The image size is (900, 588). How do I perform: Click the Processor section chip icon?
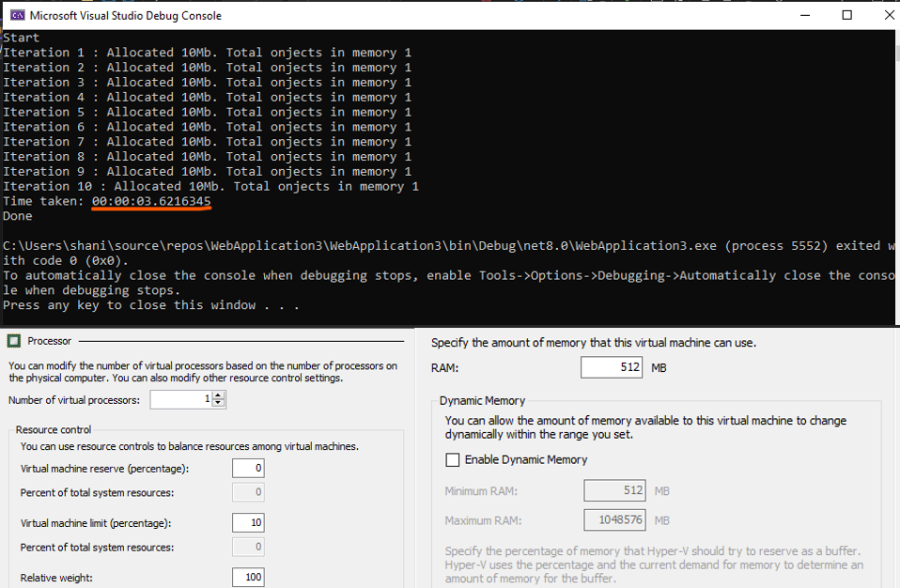tap(15, 341)
